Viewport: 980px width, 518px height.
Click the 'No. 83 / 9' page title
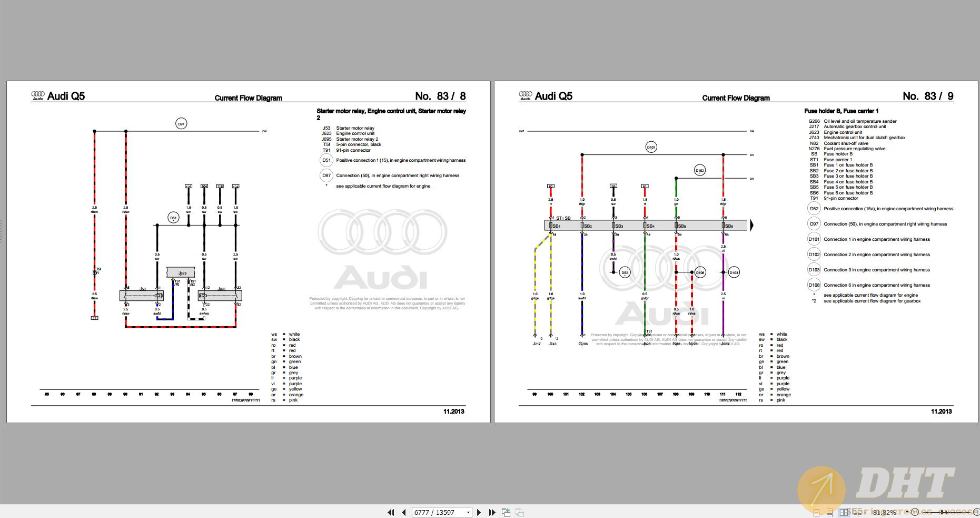[928, 96]
